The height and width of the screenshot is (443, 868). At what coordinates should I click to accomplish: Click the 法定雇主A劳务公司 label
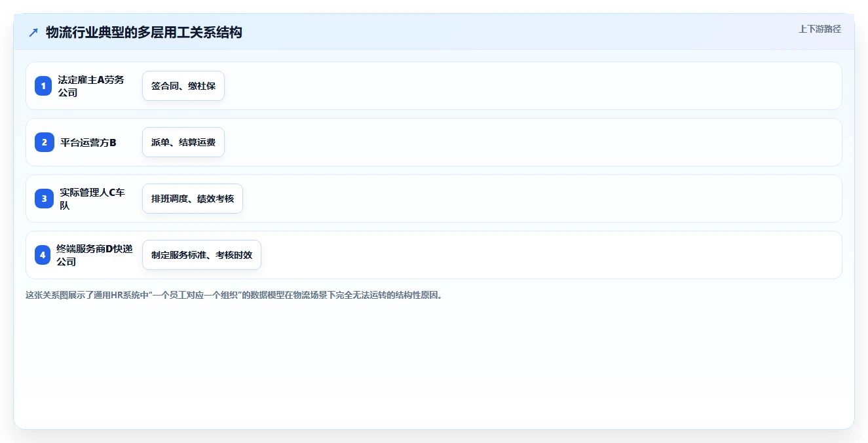click(x=91, y=86)
